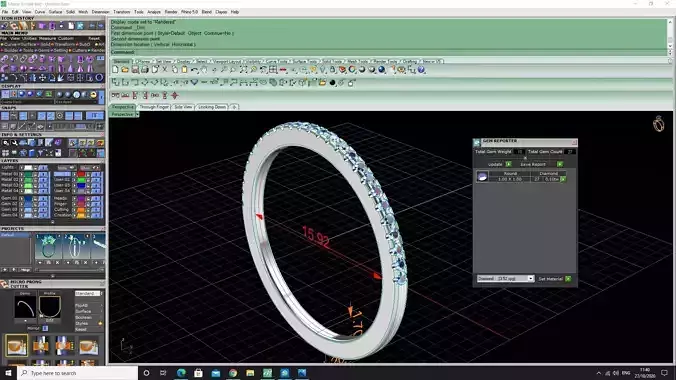676x380 pixels.
Task: Click the Type here to search box
Action: click(78, 373)
